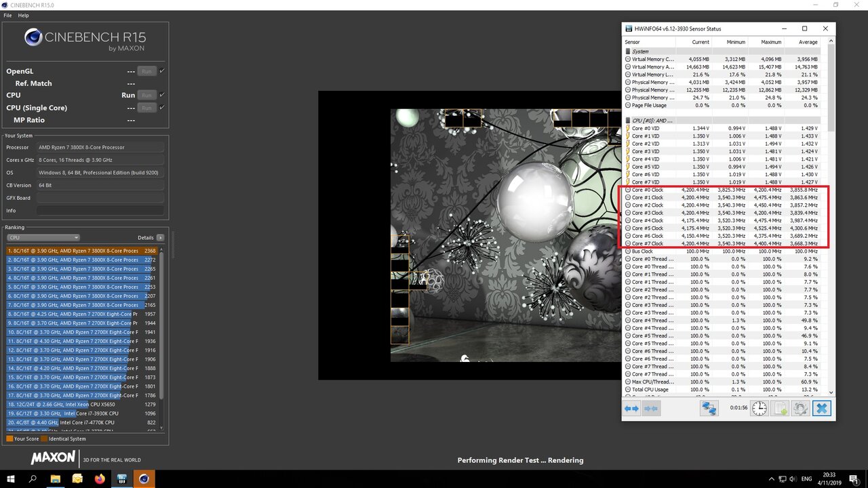The width and height of the screenshot is (868, 488).
Task: Click the Core #3 VID sensor icon
Action: [x=628, y=151]
